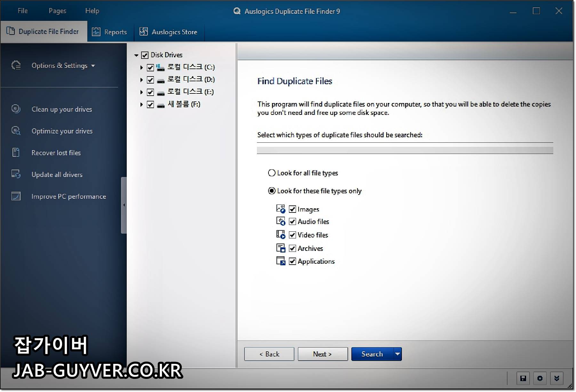Uncheck the Video files checkbox
The height and width of the screenshot is (392, 576).
point(292,235)
